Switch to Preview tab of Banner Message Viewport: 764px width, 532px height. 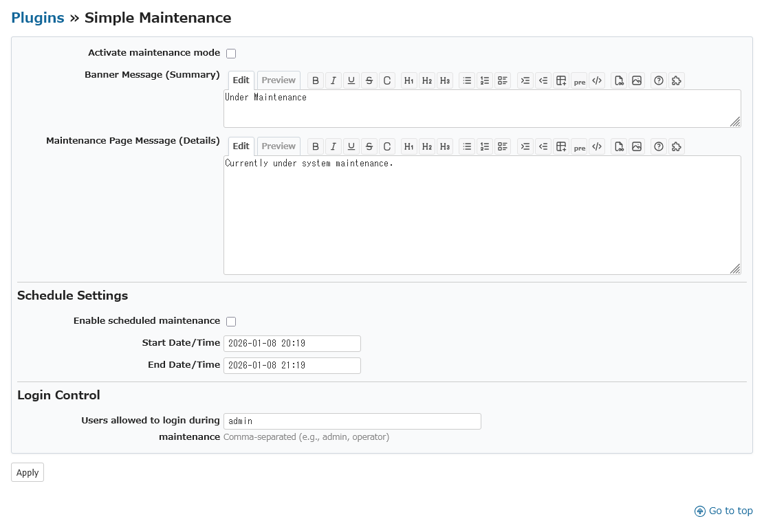tap(279, 80)
